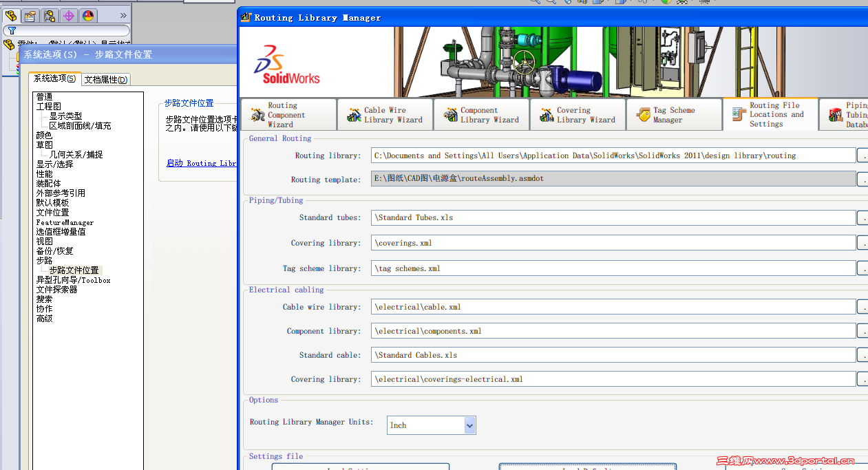This screenshot has height=470, width=868.
Task: Select 步路文件位置 under 步路
Action: click(x=74, y=270)
